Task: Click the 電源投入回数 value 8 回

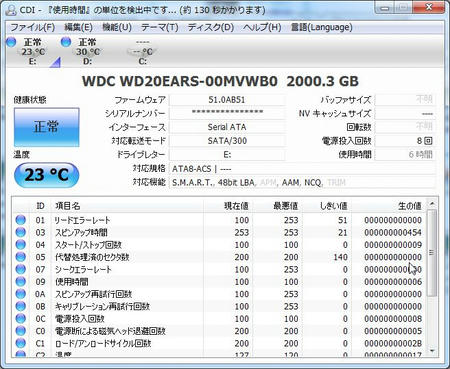Action: 405,141
